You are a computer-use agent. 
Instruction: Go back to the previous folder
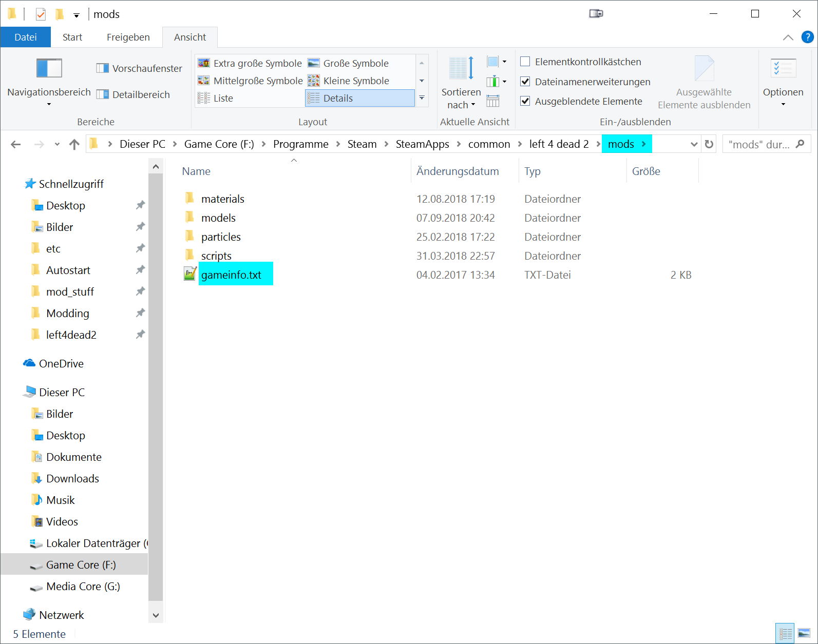(16, 144)
